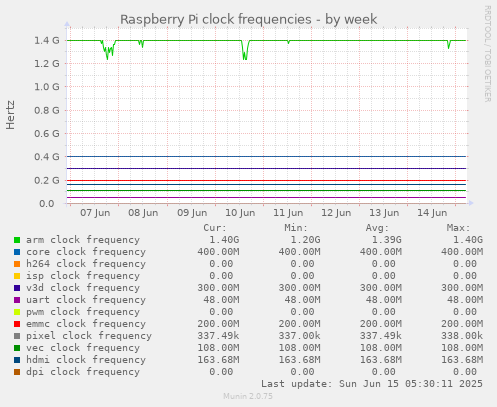This screenshot has width=497, height=407.
Task: Click the 10 Jun x-axis date label
Action: (240, 213)
